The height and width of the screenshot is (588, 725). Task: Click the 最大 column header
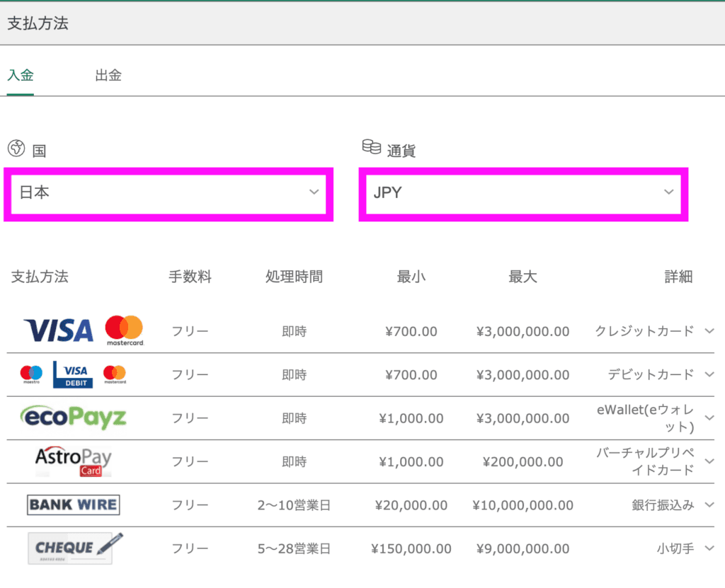pyautogui.click(x=523, y=277)
